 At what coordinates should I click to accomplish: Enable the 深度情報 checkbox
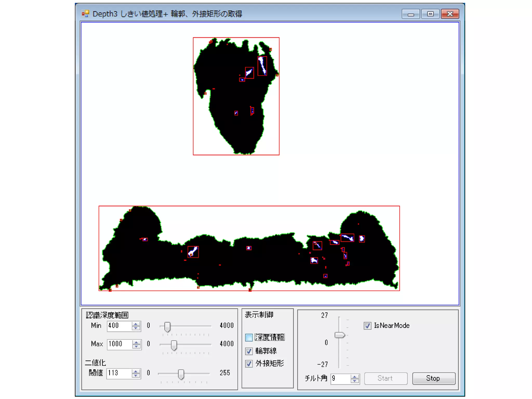(249, 337)
